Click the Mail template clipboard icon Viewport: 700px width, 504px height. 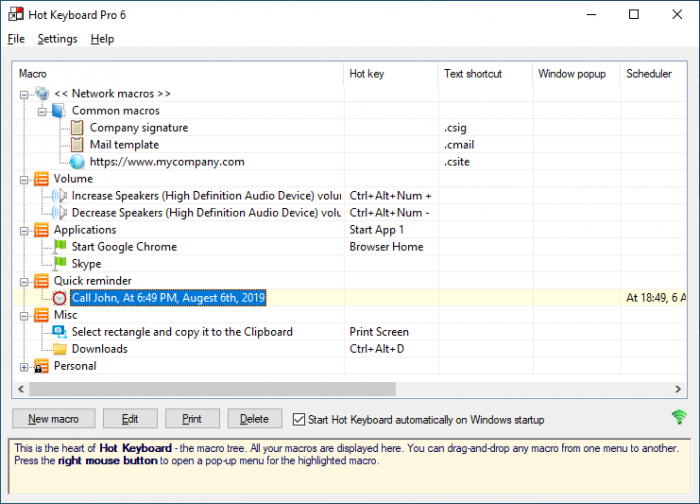tap(77, 145)
